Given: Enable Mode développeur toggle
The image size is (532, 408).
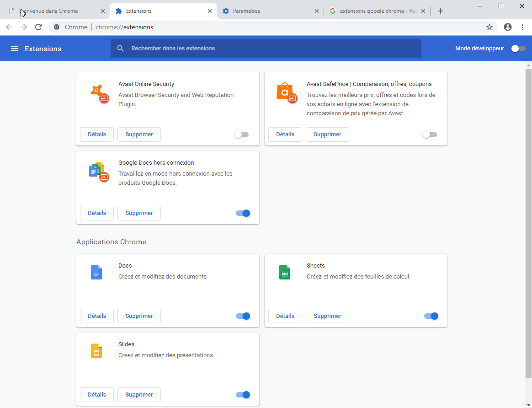Looking at the screenshot, I should pyautogui.click(x=518, y=48).
